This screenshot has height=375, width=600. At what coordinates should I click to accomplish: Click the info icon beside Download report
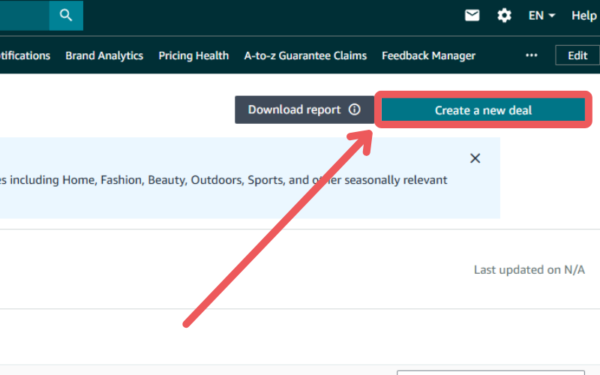tap(354, 110)
